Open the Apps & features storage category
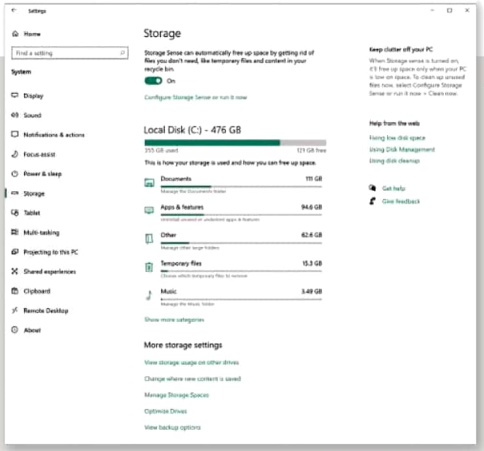484x451 pixels. pyautogui.click(x=233, y=213)
